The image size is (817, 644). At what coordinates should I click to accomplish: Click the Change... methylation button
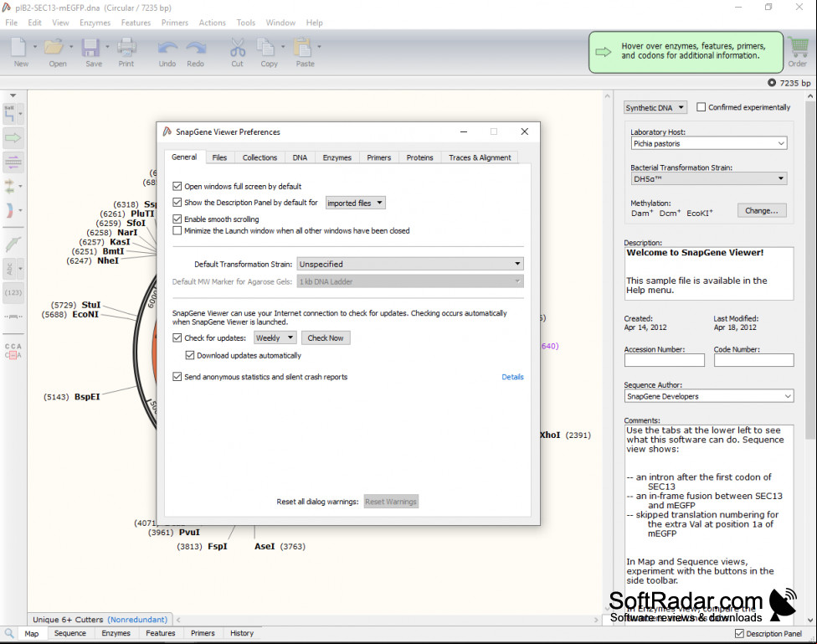pos(762,211)
